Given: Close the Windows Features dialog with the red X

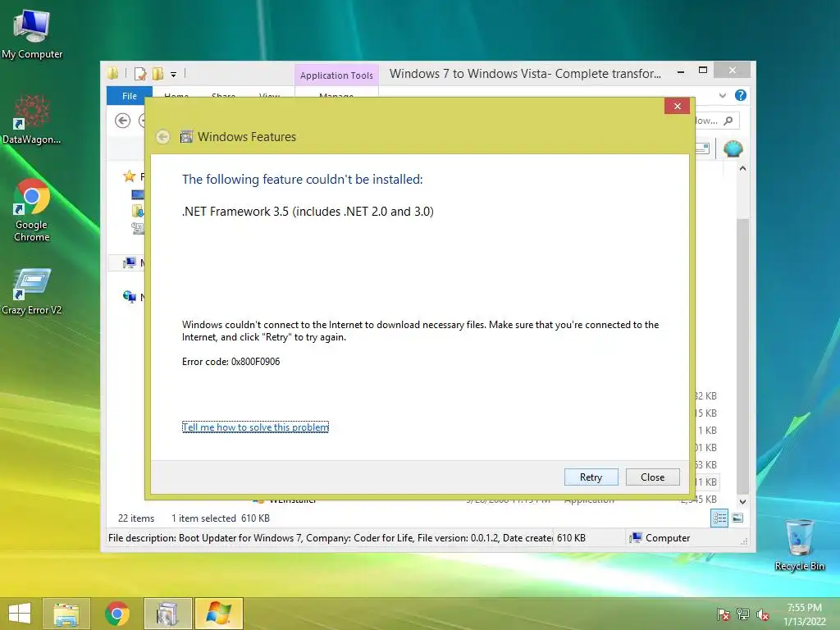Looking at the screenshot, I should coord(677,106).
